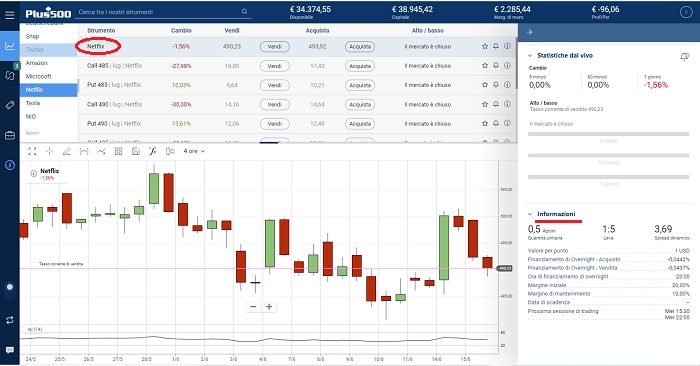The width and height of the screenshot is (700, 366).
Task: Select the crosshair cursor chart tool
Action: tap(49, 151)
